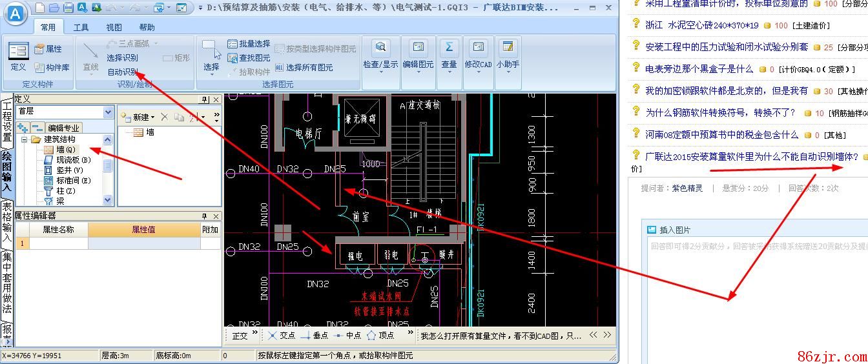Viewport: 868px width, 364px height.
Task: Toggle 正交 orthogonal mode
Action: (240, 336)
